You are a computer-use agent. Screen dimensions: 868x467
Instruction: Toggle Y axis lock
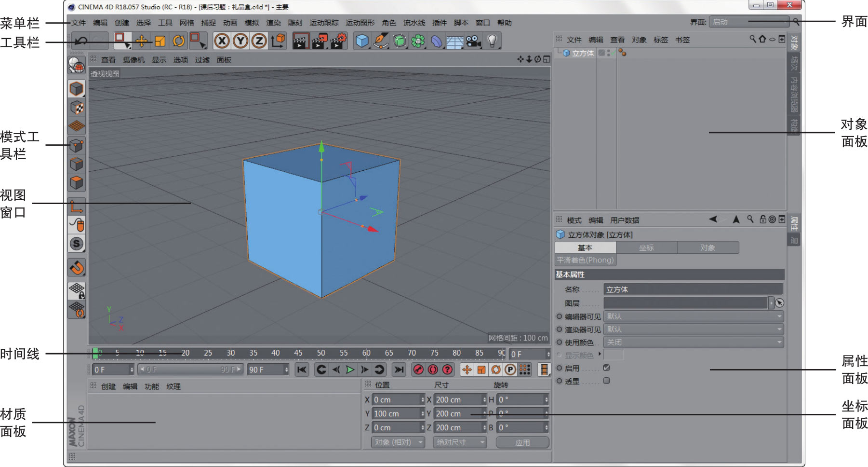coord(240,41)
